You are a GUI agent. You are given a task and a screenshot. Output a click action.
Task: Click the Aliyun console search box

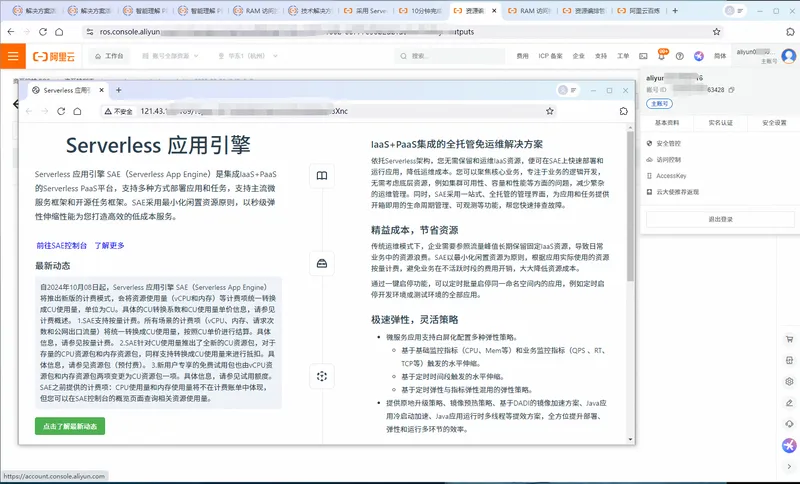coord(449,56)
